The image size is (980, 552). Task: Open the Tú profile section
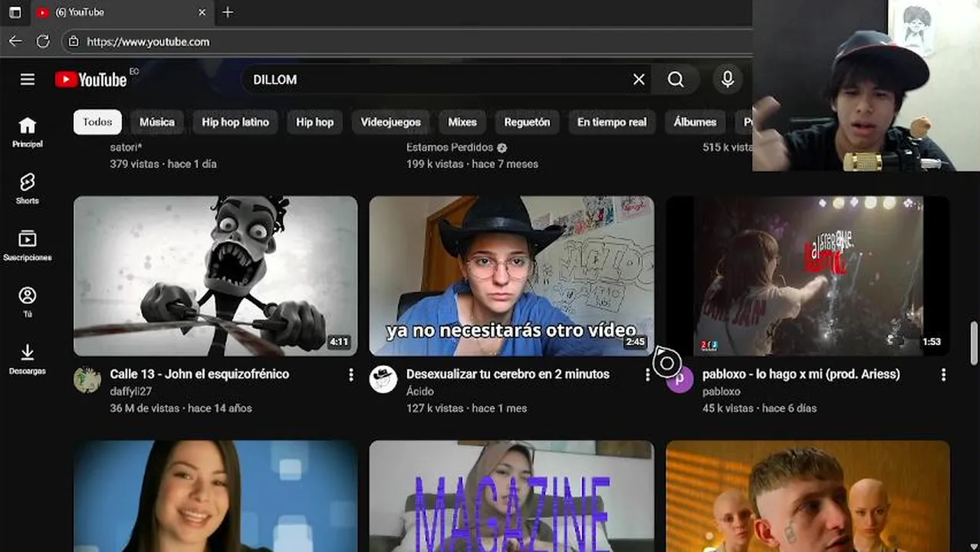coord(28,302)
